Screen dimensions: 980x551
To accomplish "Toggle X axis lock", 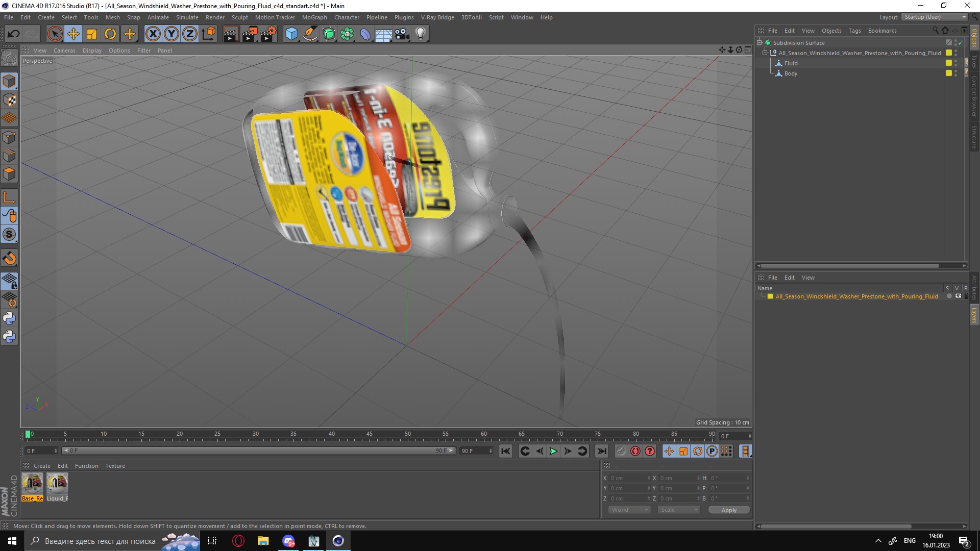I will pyautogui.click(x=153, y=34).
